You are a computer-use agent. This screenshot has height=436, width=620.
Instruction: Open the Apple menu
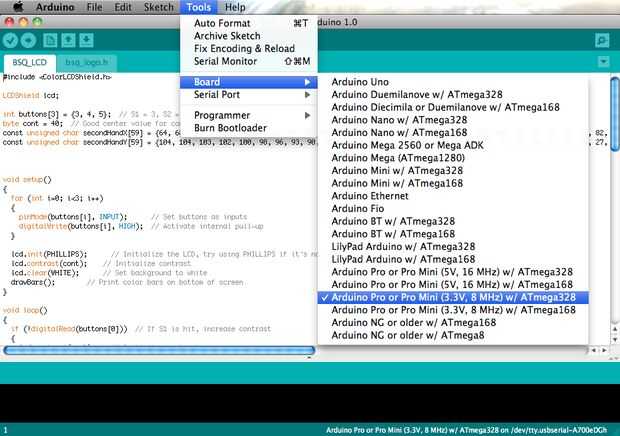point(18,7)
